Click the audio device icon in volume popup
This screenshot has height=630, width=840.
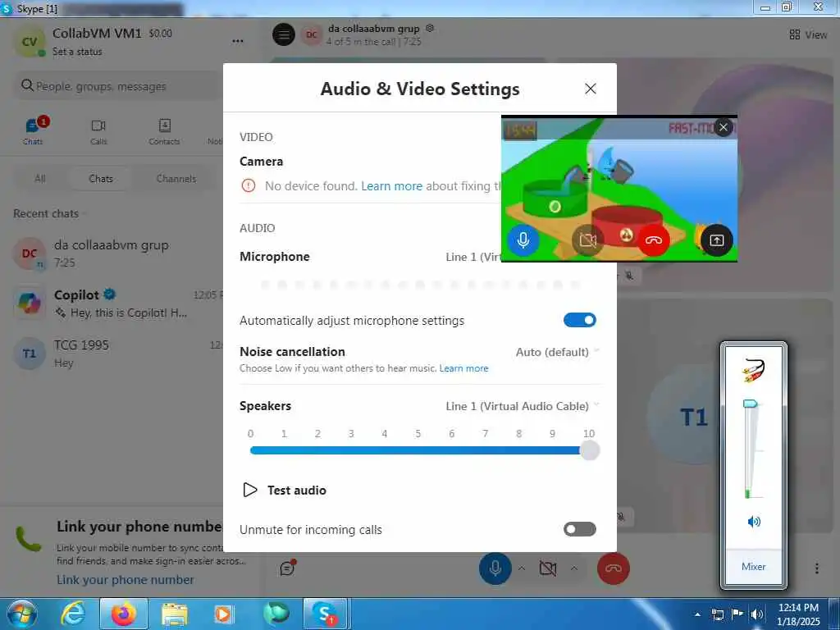coord(754,370)
